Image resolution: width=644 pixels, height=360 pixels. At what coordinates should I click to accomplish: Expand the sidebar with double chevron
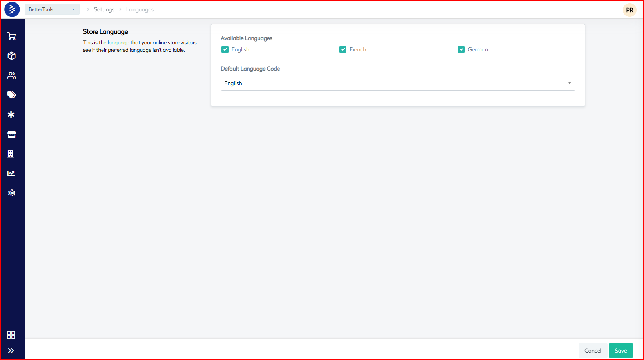[x=11, y=351]
